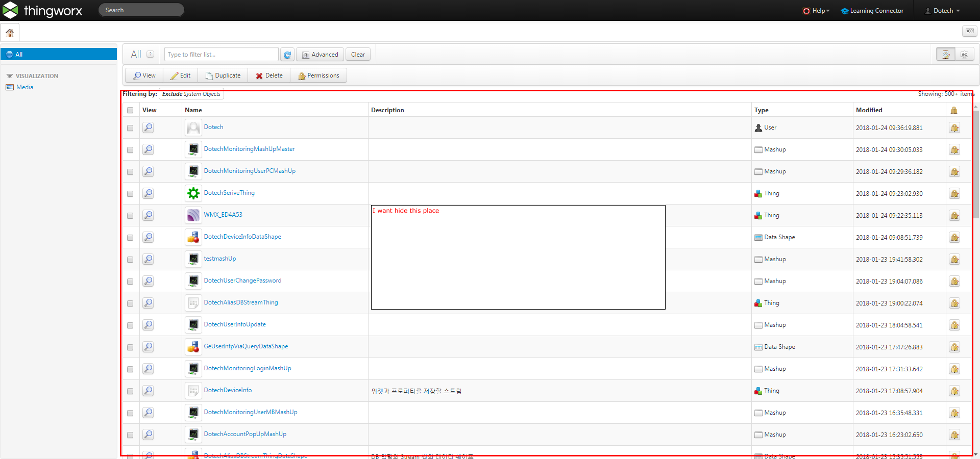
Task: Click the small icon next to All heading
Action: [x=151, y=54]
